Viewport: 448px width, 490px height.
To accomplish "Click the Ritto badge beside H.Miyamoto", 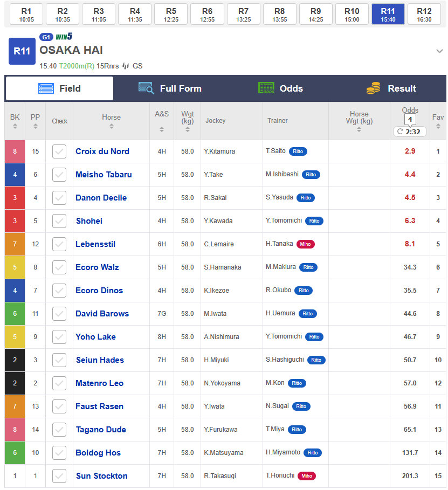I will 313,453.
